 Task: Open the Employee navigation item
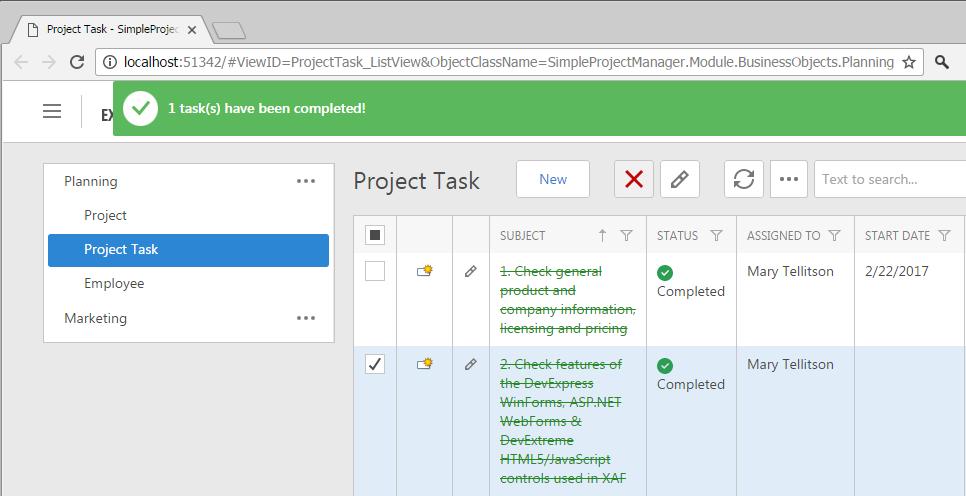pos(114,283)
